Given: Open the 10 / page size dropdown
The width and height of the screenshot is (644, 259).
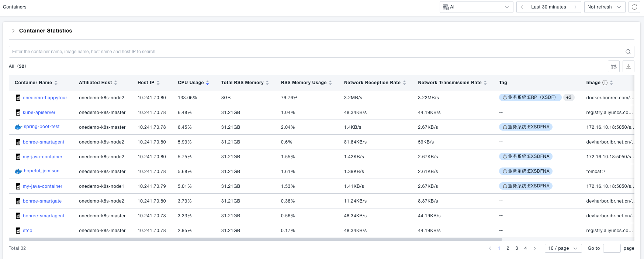Looking at the screenshot, I should [563, 248].
